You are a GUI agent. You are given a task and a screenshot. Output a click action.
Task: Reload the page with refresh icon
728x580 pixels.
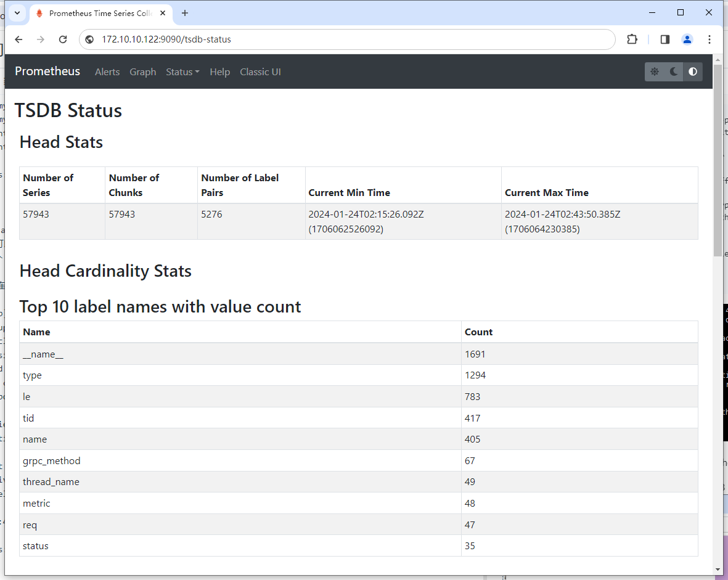coord(63,39)
